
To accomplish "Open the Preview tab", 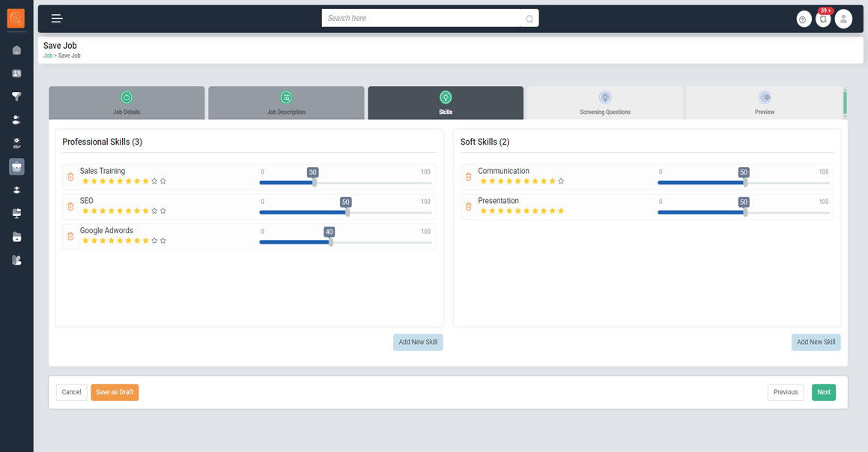I will coord(764,103).
